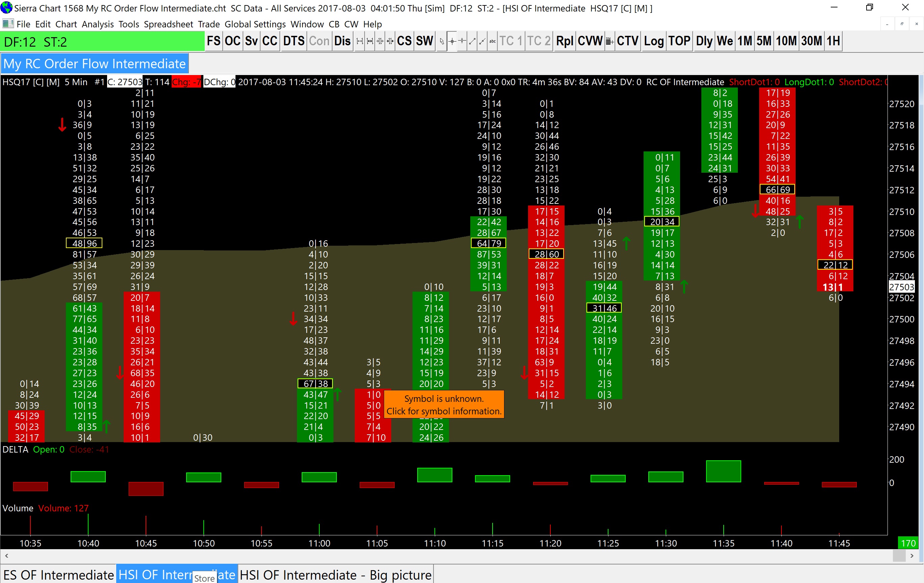The image size is (924, 583).
Task: Click the TVW grid plus icon
Action: coord(609,41)
